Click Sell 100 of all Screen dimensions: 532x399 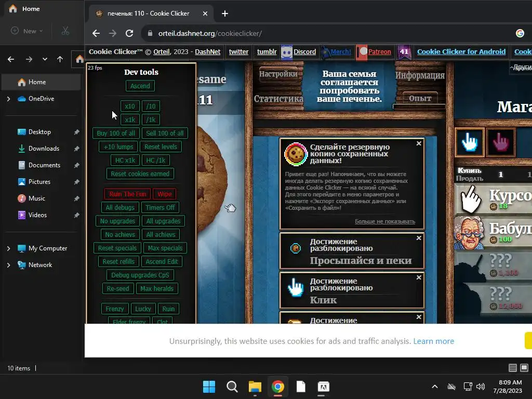click(165, 134)
